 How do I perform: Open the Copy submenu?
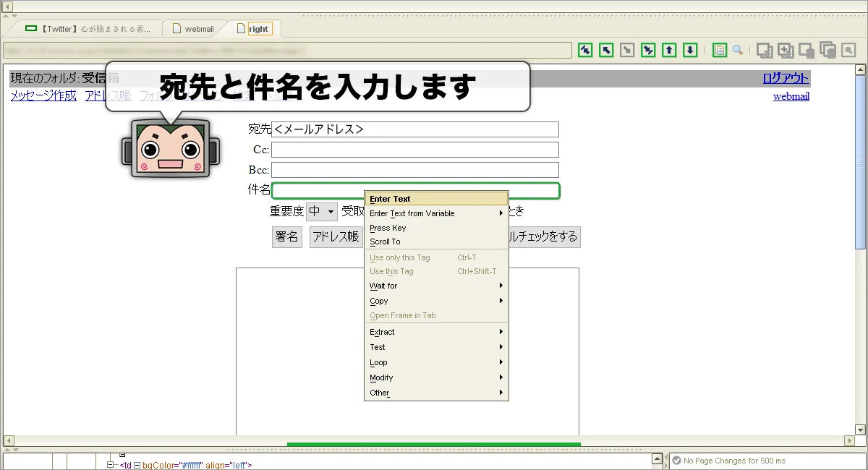pyautogui.click(x=437, y=301)
